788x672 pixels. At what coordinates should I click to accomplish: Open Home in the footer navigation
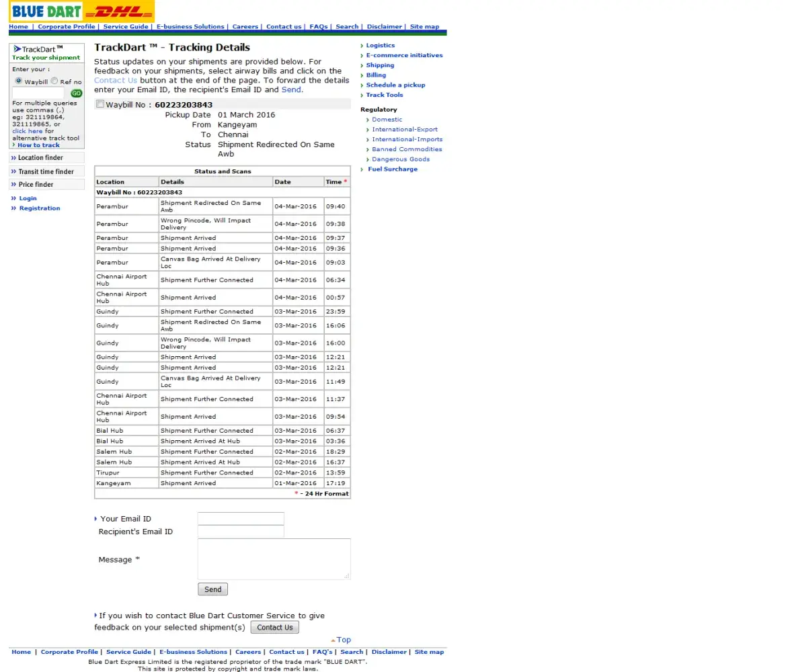21,652
